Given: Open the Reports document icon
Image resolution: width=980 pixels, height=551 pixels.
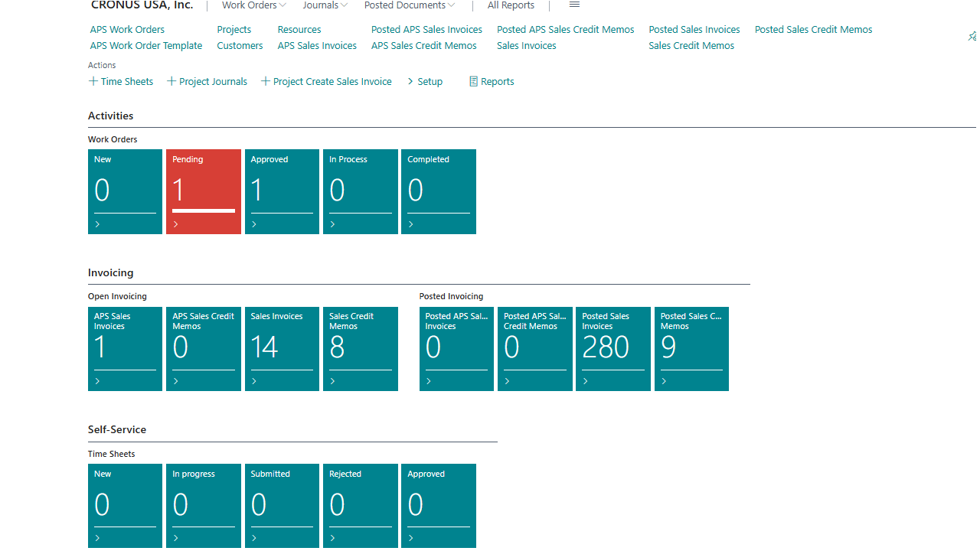Looking at the screenshot, I should 473,81.
